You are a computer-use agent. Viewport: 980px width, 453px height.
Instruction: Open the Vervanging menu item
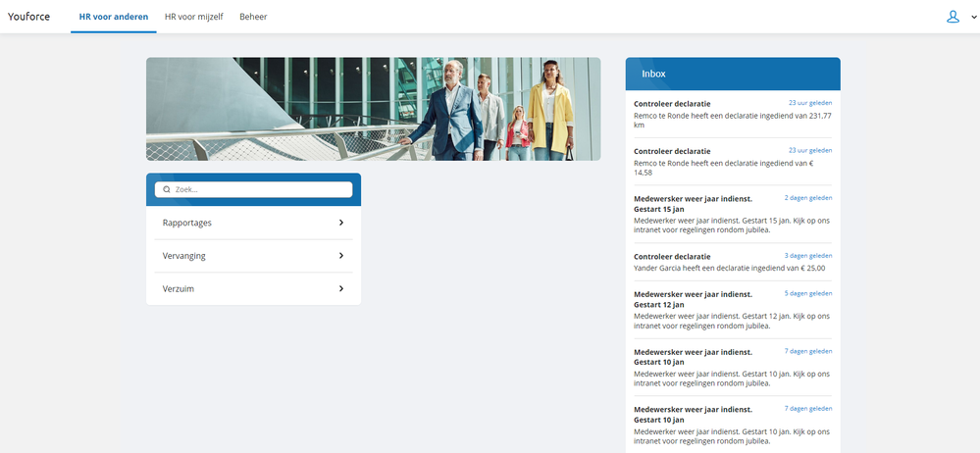(254, 256)
